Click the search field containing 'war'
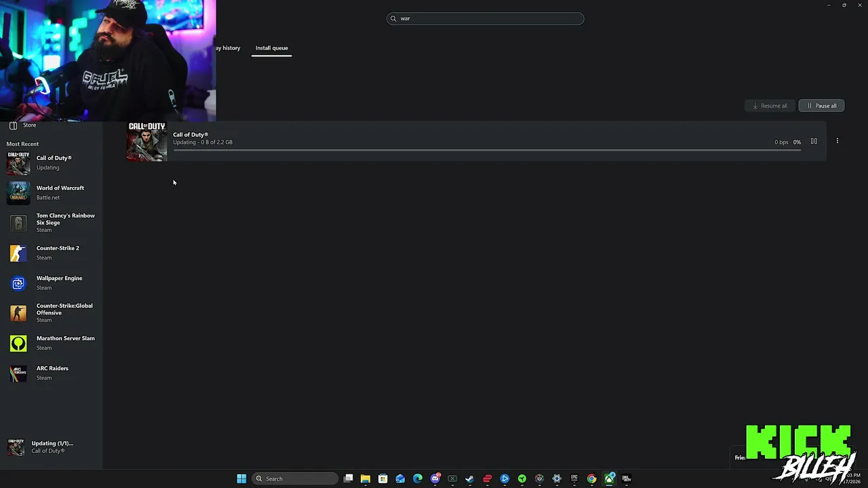 pyautogui.click(x=485, y=18)
